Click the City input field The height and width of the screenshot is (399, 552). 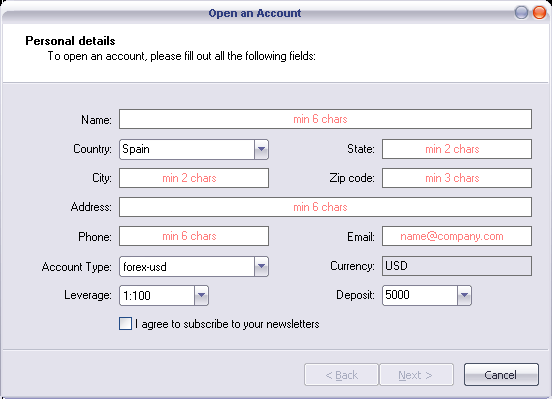click(194, 178)
